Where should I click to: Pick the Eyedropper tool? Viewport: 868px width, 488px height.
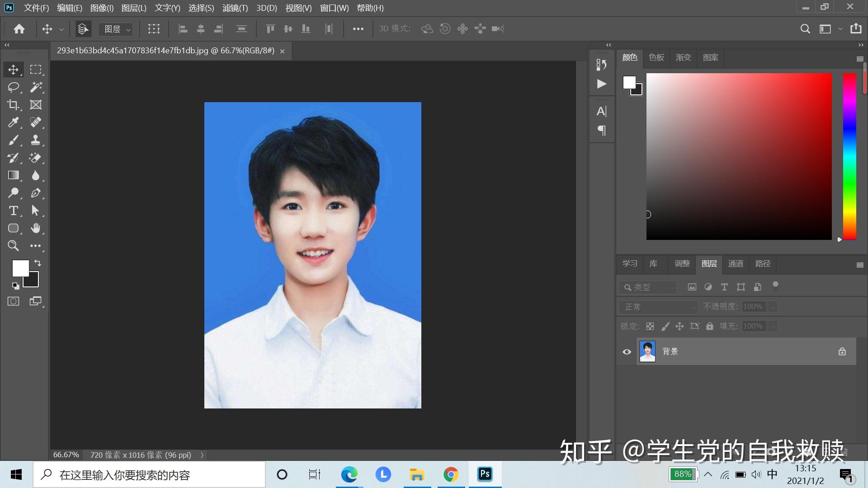point(13,122)
